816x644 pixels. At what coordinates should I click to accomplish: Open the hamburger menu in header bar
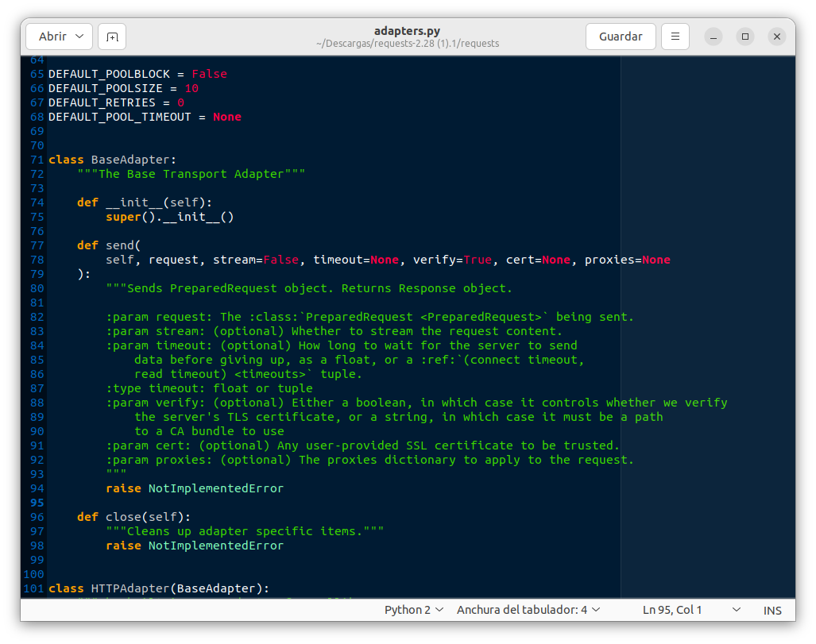[x=675, y=37]
